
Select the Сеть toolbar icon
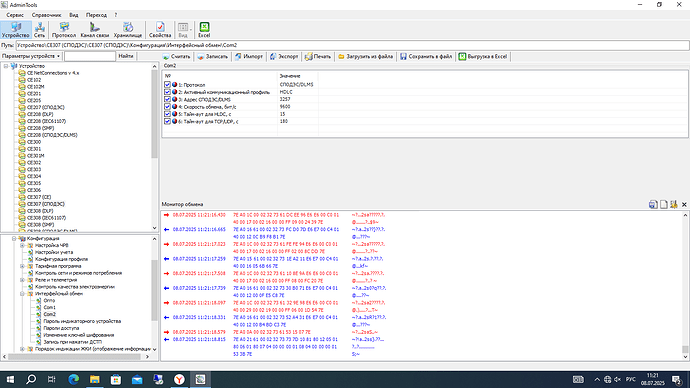click(40, 29)
